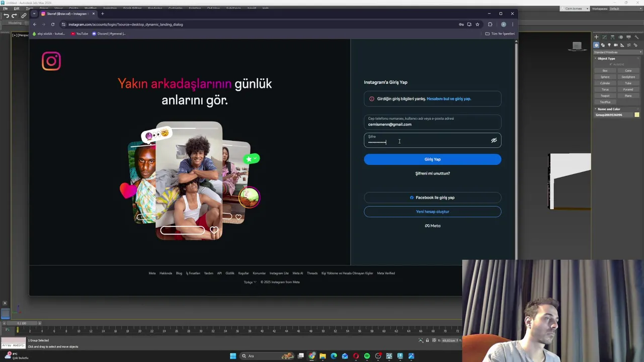Click Hesabını bul ve giriş yap link

[x=449, y=99]
